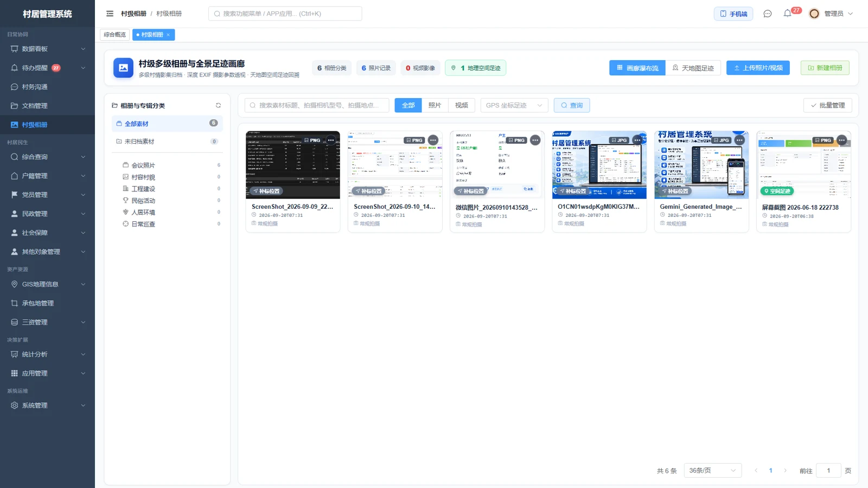The height and width of the screenshot is (488, 868).
Task: Open more options on first PNG thumbnail
Action: point(331,140)
